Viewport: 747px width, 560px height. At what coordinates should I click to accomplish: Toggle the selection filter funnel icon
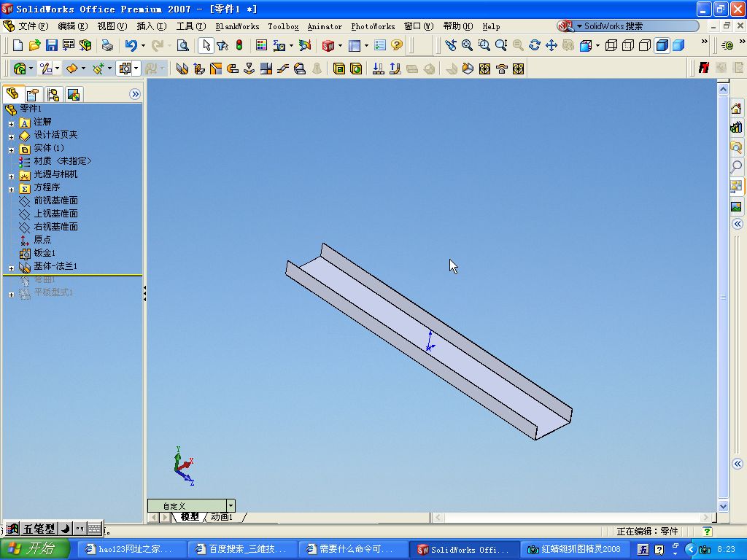pos(222,45)
